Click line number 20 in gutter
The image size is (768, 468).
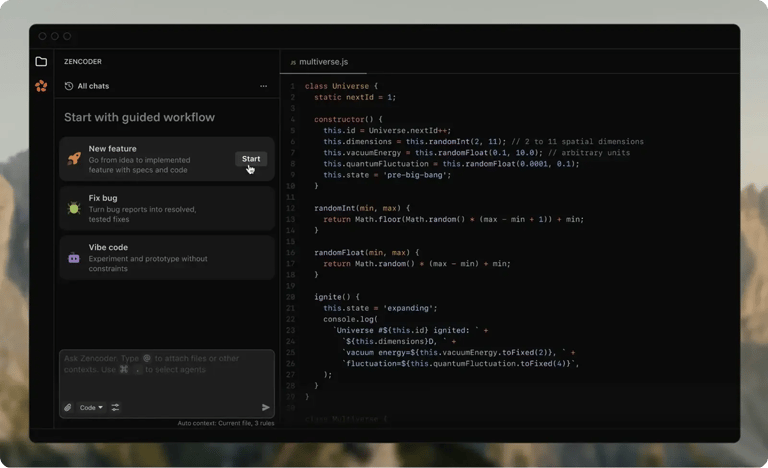pyautogui.click(x=290, y=297)
